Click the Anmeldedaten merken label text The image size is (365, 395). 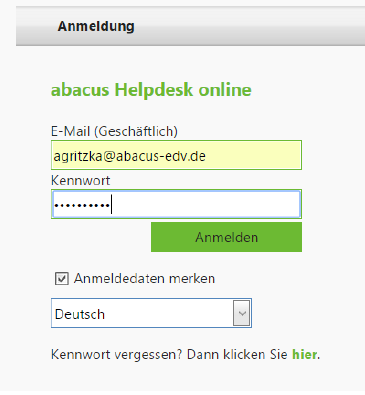pos(144,278)
